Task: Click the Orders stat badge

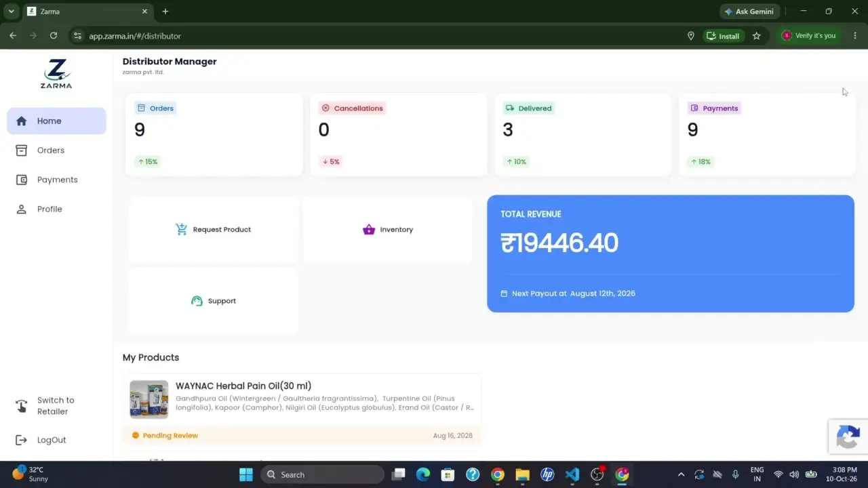Action: point(155,108)
